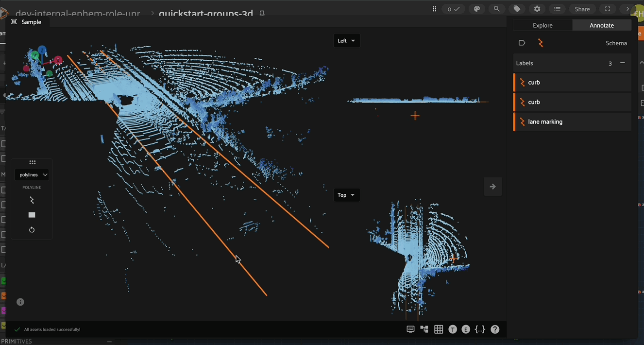This screenshot has width=644, height=345.
Task: Open help using the question mark icon
Action: 494,329
